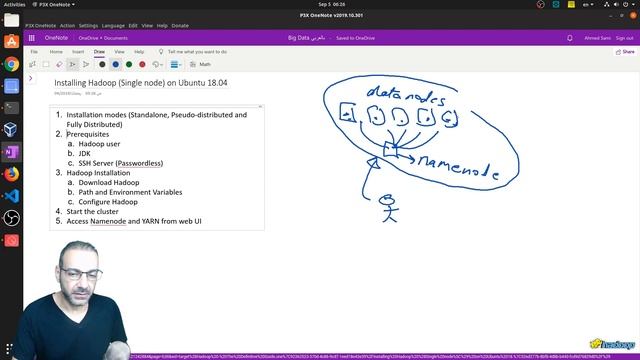
Task: Click the Big Data notebook title
Action: click(306, 38)
